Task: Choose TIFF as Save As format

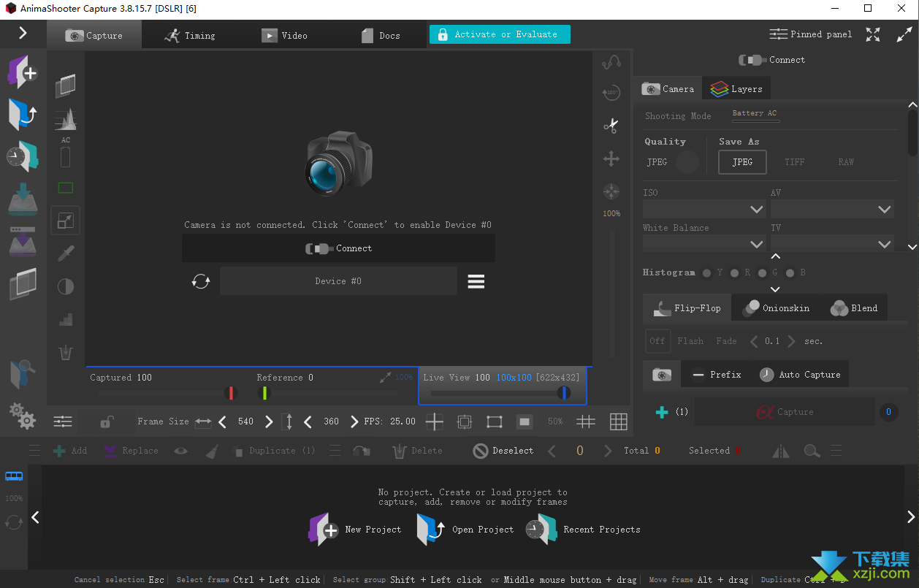Action: [795, 162]
